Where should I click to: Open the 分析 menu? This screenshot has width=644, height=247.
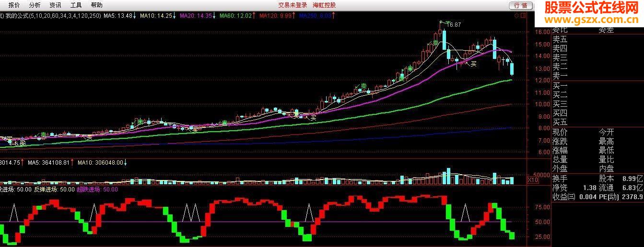coord(35,5)
